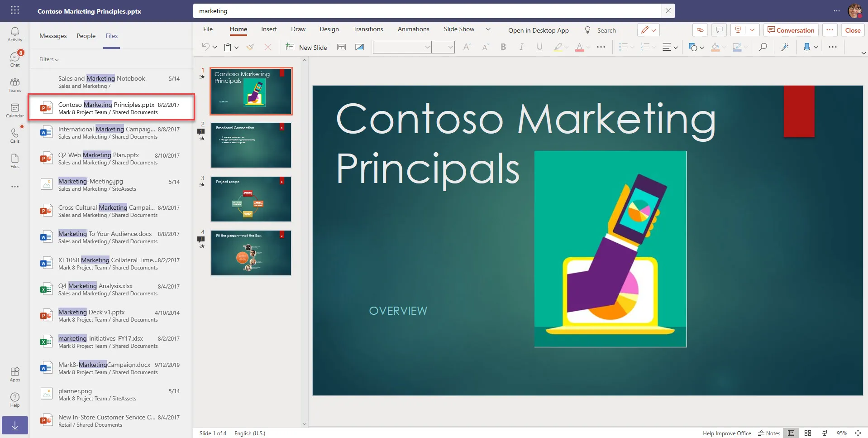Screen dimensions: 868x438
Task: Expand more ribbon tabs chevron
Action: [488, 29]
